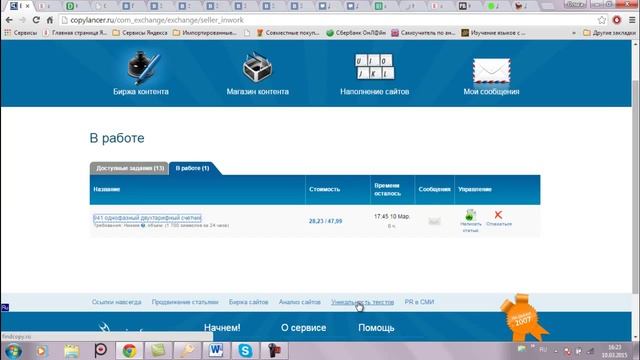Click the Анализ сайтов footer link
Image resolution: width=640 pixels, height=360 pixels.
300,302
